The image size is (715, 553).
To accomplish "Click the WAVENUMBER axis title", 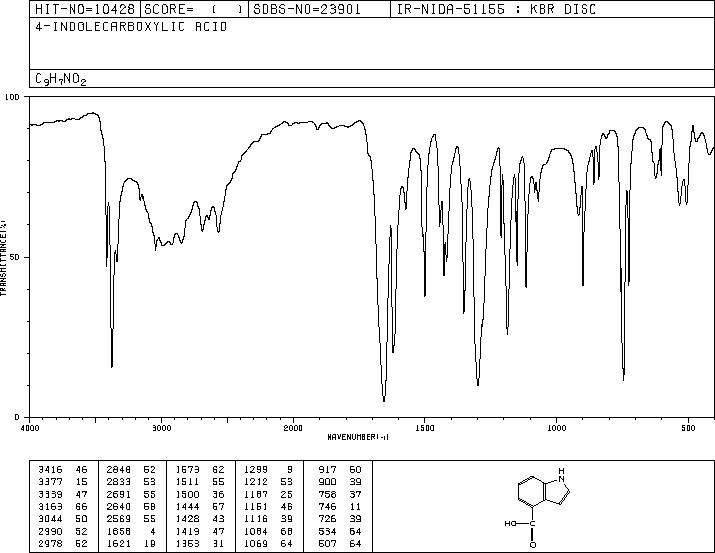I will tap(358, 437).
